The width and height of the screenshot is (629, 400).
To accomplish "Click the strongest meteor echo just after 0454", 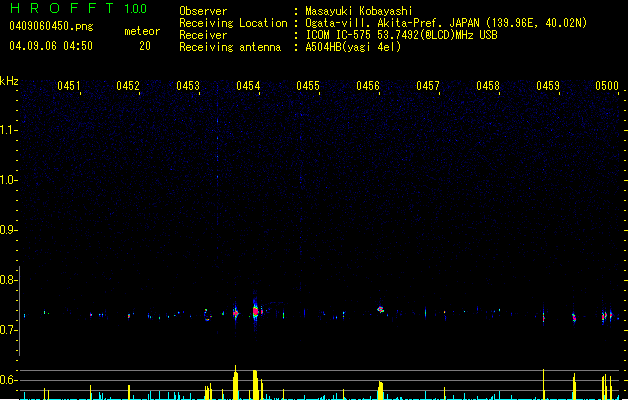I will click(256, 311).
